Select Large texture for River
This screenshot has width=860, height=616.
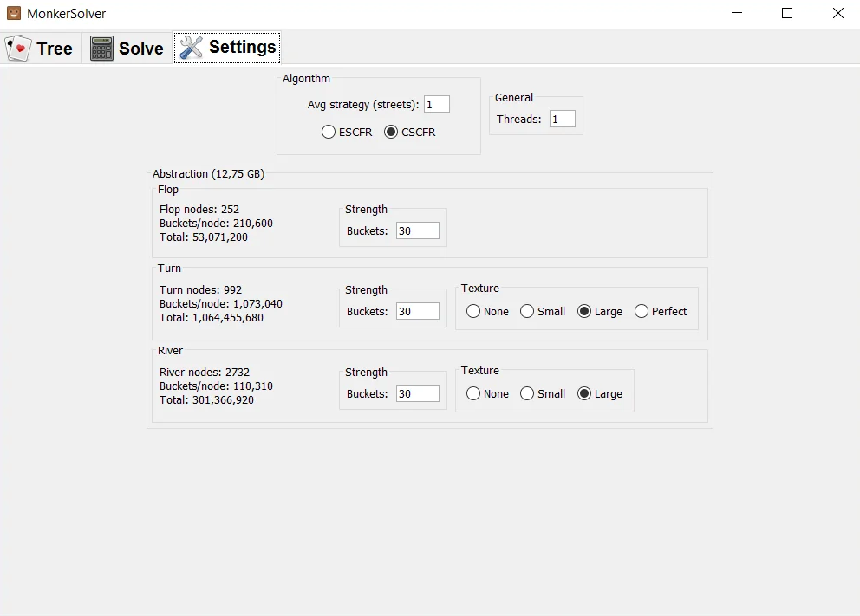tap(599, 393)
